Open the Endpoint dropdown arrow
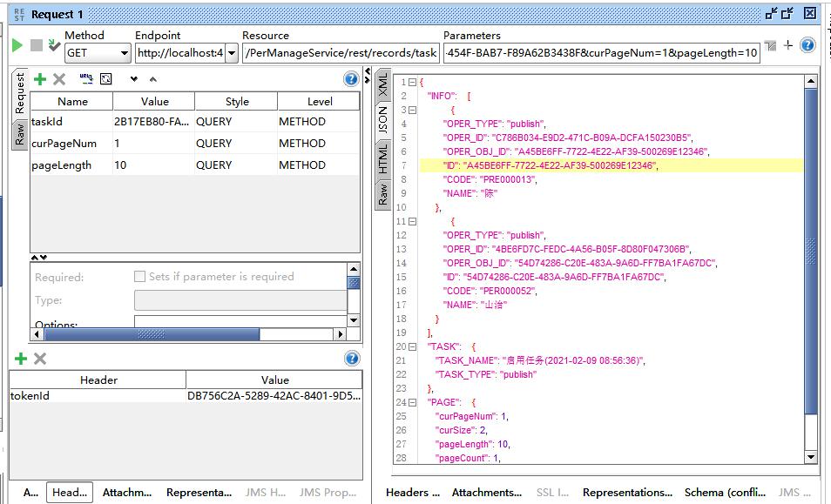Screen dimensions: 831x504 pyautogui.click(x=232, y=53)
